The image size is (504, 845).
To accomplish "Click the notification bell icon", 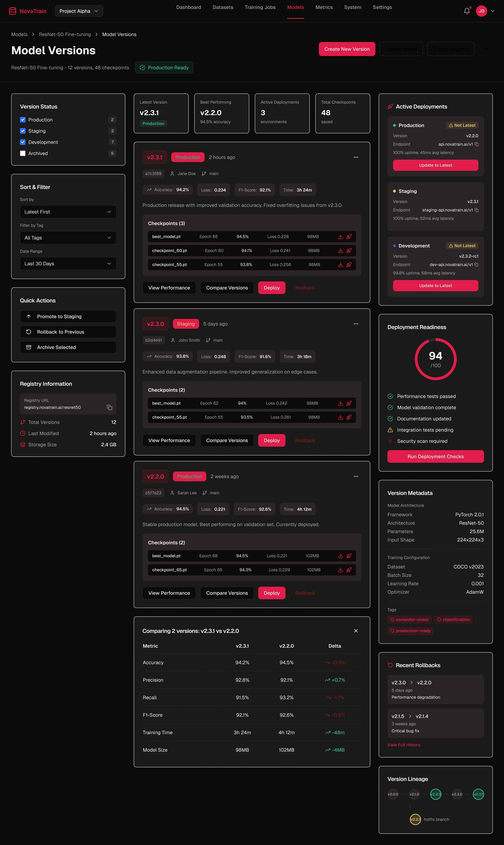I will click(467, 11).
